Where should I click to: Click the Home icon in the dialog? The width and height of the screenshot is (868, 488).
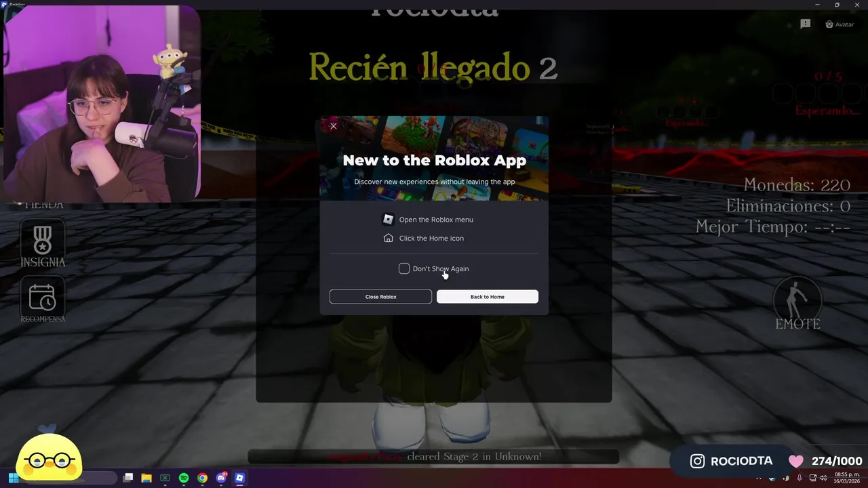pos(388,238)
